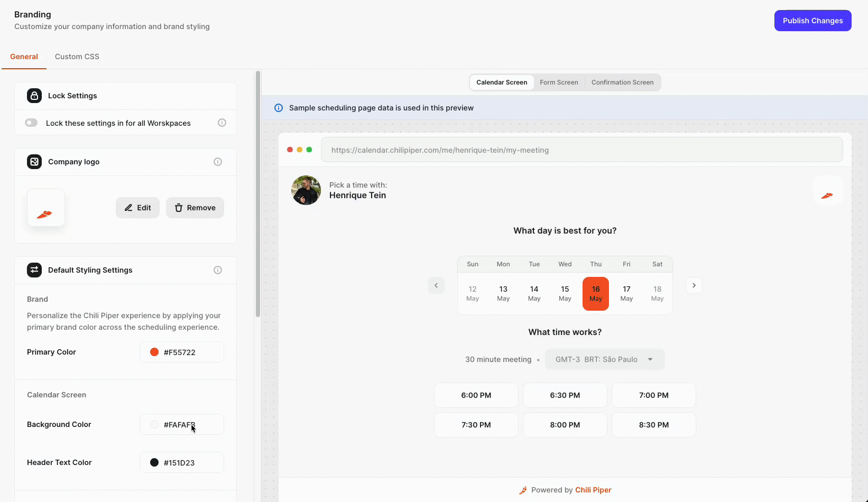Click the Default Styling Settings sliders icon
The width and height of the screenshot is (868, 502).
[x=34, y=270]
